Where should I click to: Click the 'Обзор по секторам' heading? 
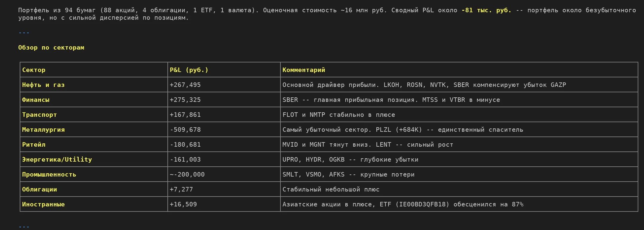[x=51, y=48]
